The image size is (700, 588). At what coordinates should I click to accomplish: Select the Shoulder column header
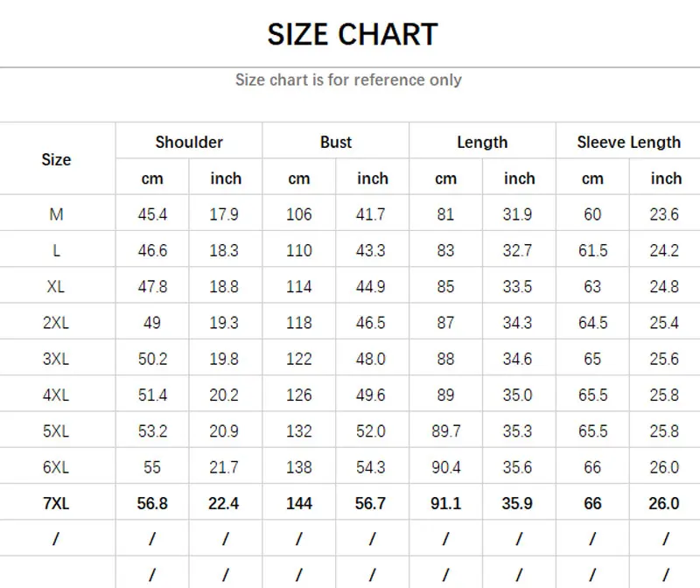pyautogui.click(x=189, y=142)
